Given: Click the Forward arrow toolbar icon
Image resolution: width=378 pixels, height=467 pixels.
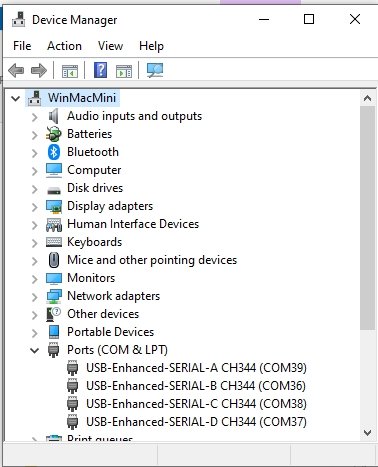Looking at the screenshot, I should [x=39, y=71].
